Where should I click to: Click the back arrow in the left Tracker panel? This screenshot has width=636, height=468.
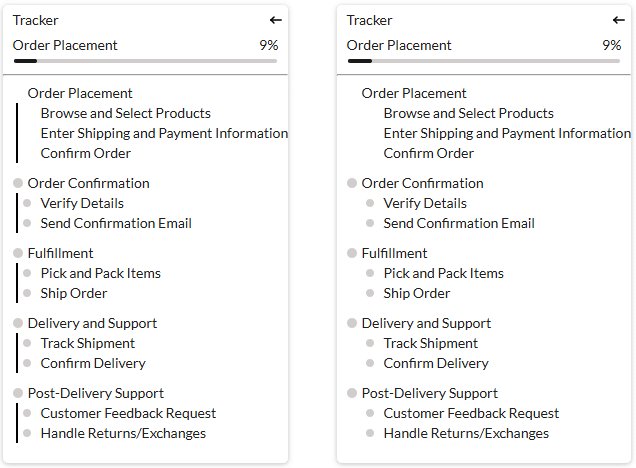coord(276,20)
